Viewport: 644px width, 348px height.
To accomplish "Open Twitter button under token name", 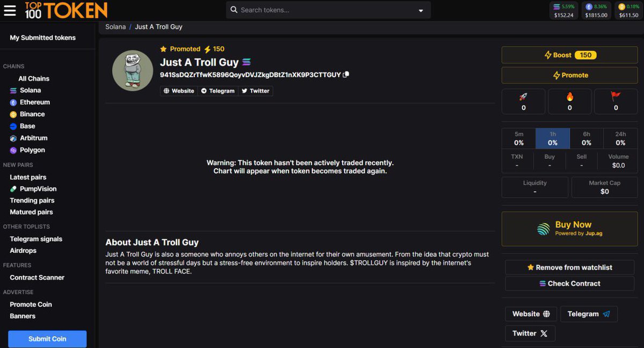I will [x=255, y=91].
